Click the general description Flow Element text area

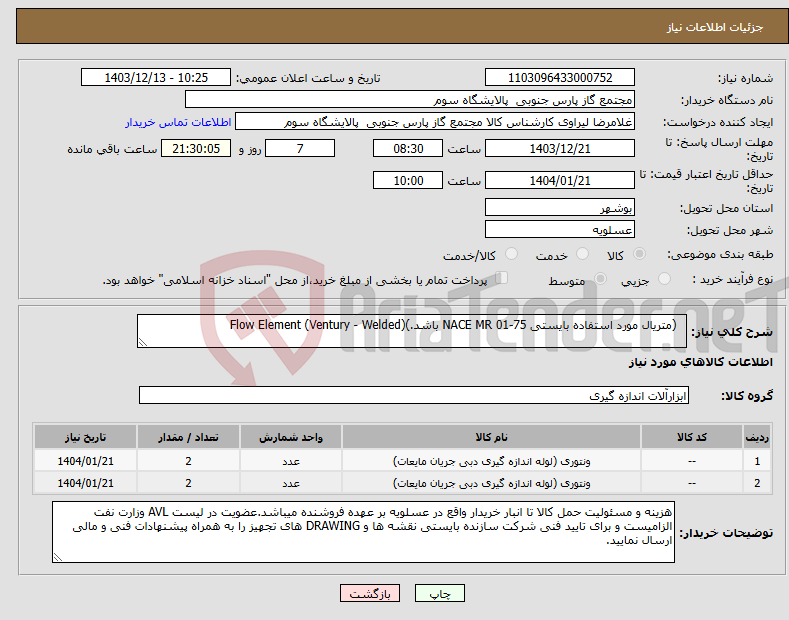412,331
